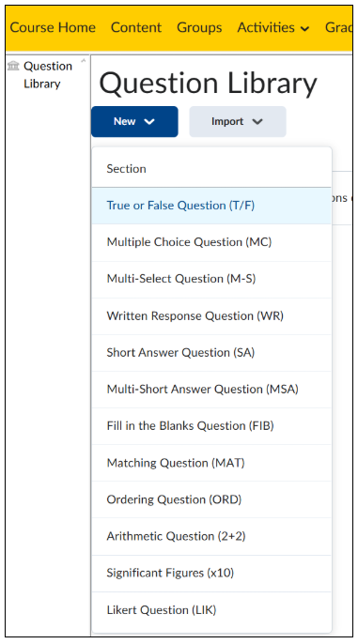Screen dimensions: 358x644
Task: Open the Groups navigation link
Action: click(x=199, y=27)
